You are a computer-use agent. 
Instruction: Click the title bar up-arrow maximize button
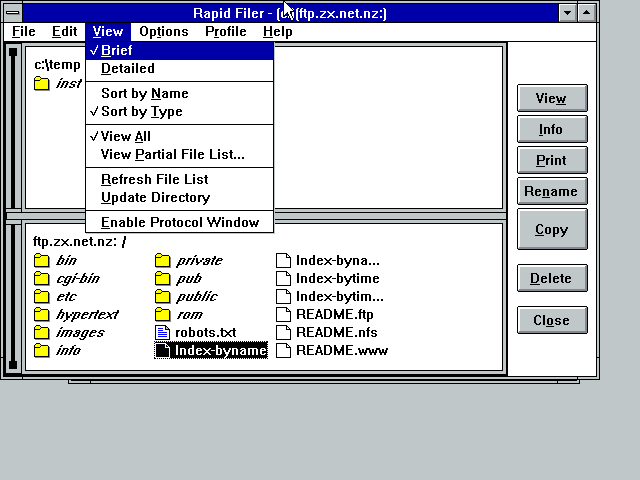click(x=586, y=13)
